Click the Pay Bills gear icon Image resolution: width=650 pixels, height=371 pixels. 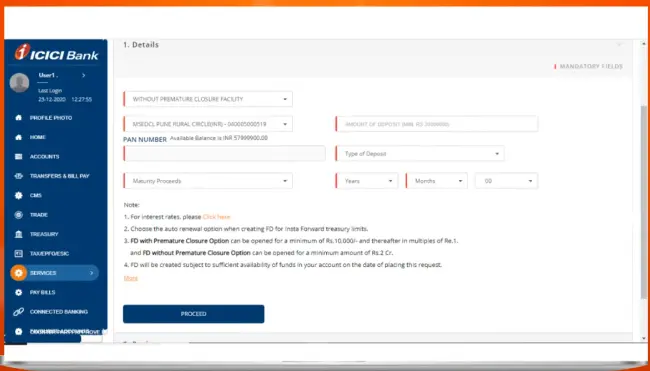(x=18, y=292)
